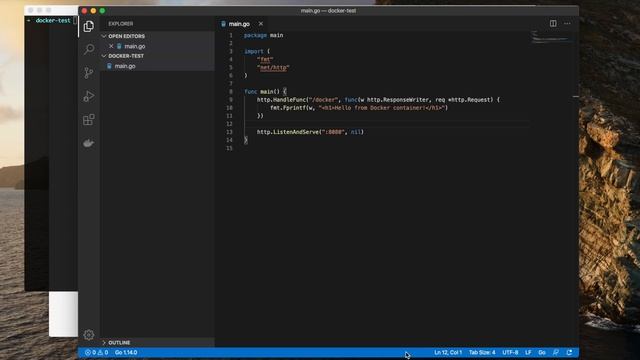
Task: Open the Manage gear menu
Action: coord(89,335)
